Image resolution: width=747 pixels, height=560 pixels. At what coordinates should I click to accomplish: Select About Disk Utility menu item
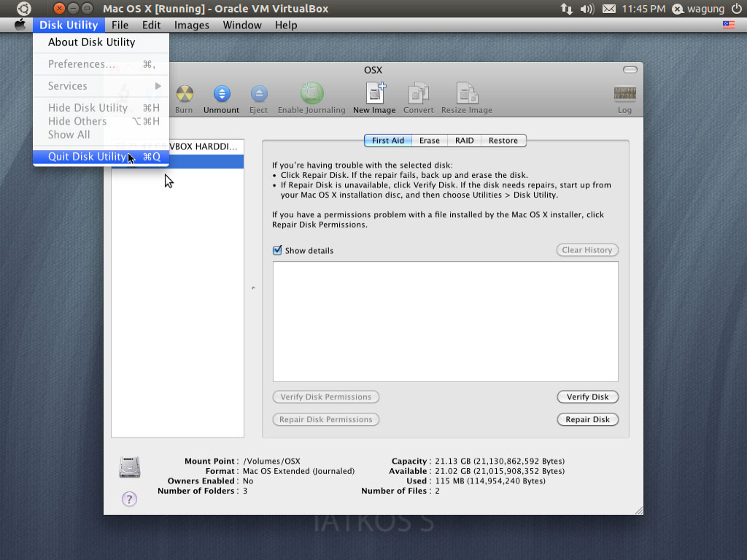pyautogui.click(x=101, y=42)
